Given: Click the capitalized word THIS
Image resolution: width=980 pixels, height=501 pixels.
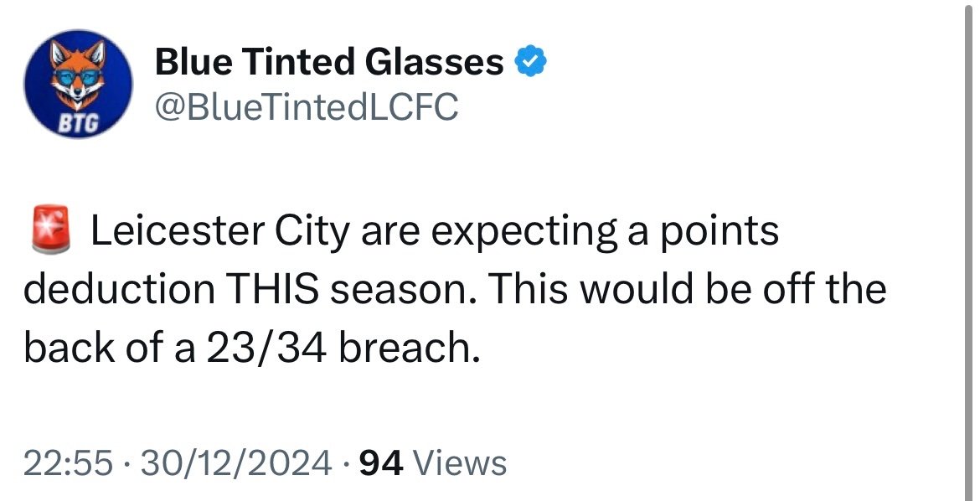Looking at the screenshot, I should (x=272, y=289).
